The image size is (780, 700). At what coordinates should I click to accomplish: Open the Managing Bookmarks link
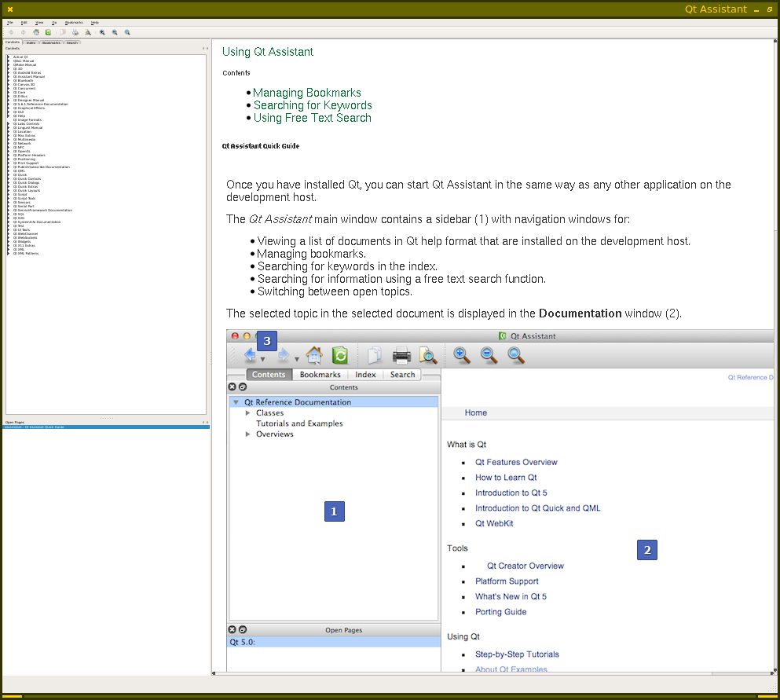[307, 93]
